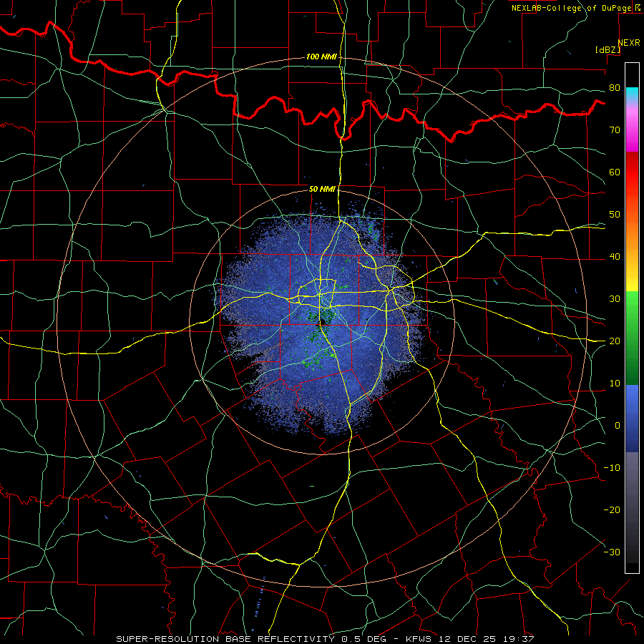This screenshot has width=644, height=644.
Task: Click the 80 value on the dBZ scale
Action: tap(615, 87)
